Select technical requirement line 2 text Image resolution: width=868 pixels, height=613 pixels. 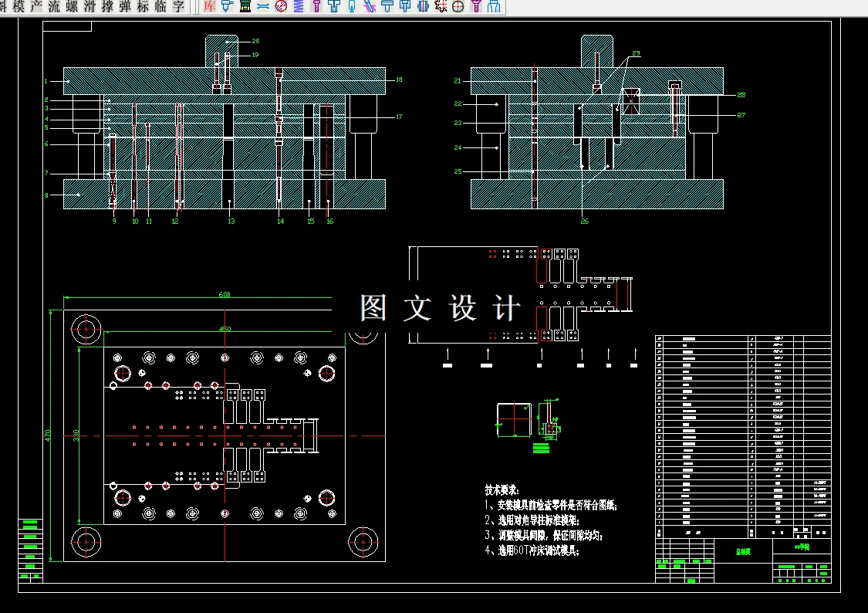532,520
